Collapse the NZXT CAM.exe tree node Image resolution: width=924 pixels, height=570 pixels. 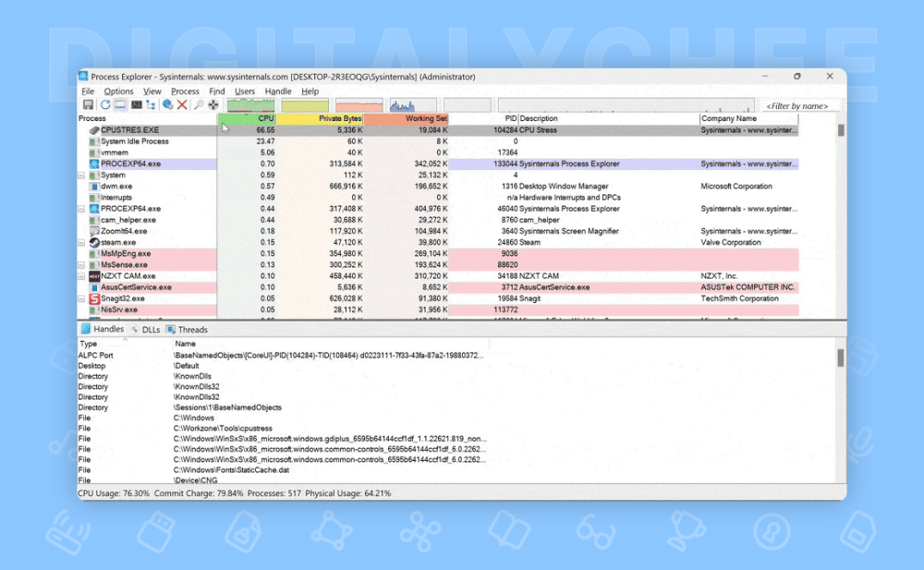point(81,276)
